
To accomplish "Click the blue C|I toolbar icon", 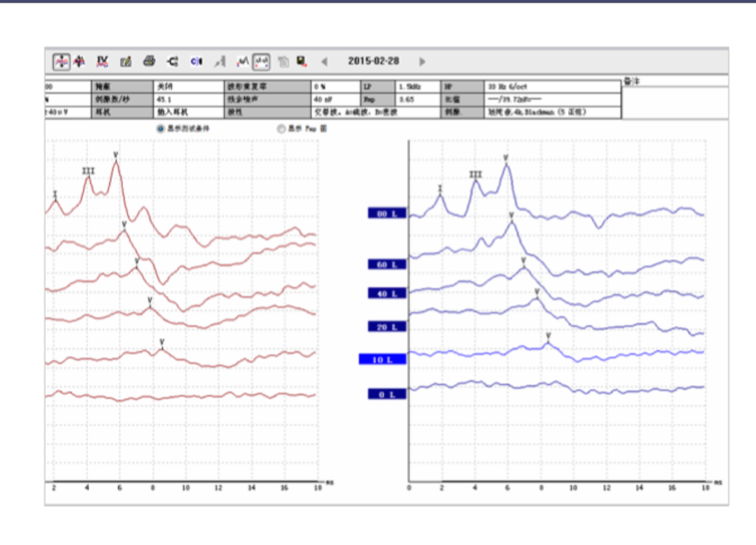I will tap(196, 61).
